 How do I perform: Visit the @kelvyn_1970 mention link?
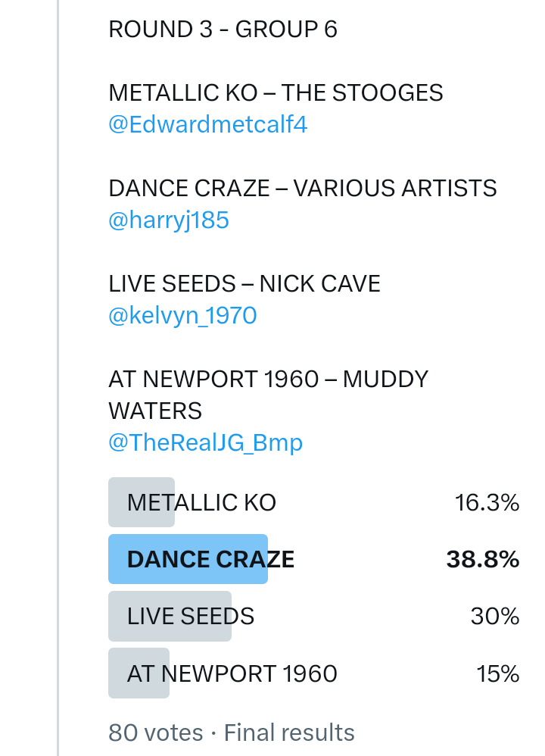pos(182,315)
